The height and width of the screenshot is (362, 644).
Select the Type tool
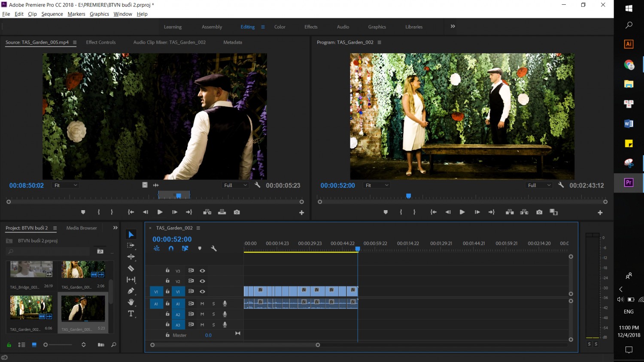[x=131, y=314]
